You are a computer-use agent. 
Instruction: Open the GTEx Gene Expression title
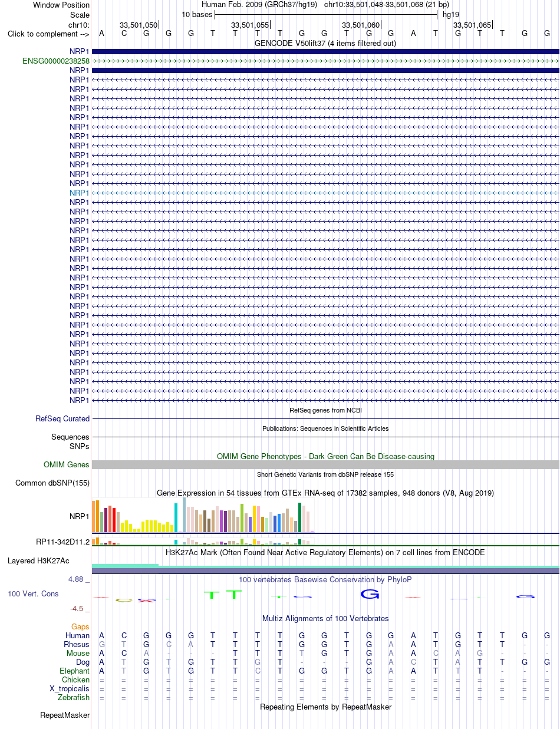point(325,493)
